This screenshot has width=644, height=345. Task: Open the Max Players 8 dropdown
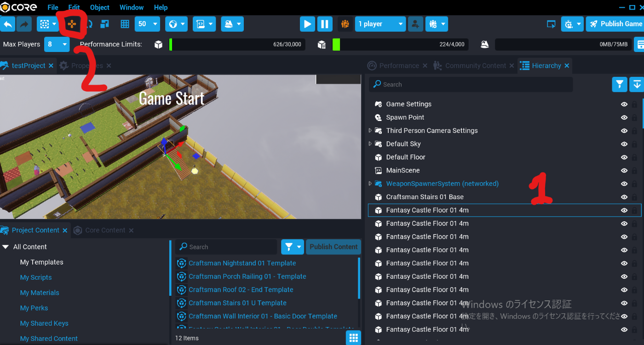[x=57, y=45]
